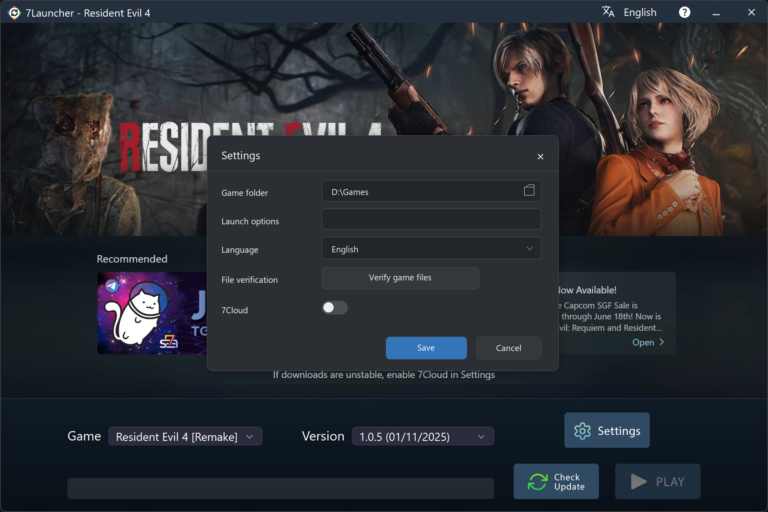Click the 7Launcher logo icon in title bar
Viewport: 768px width, 512px height.
click(14, 13)
